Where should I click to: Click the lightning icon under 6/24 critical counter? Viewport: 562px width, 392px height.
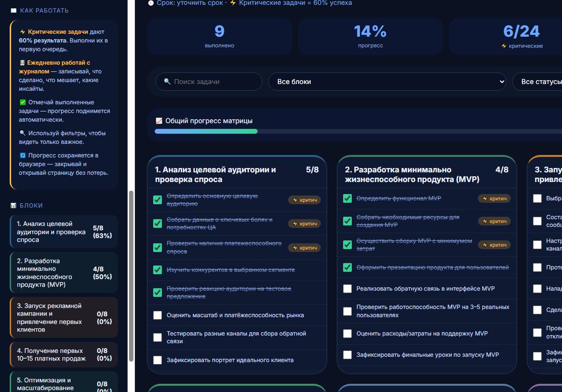504,46
